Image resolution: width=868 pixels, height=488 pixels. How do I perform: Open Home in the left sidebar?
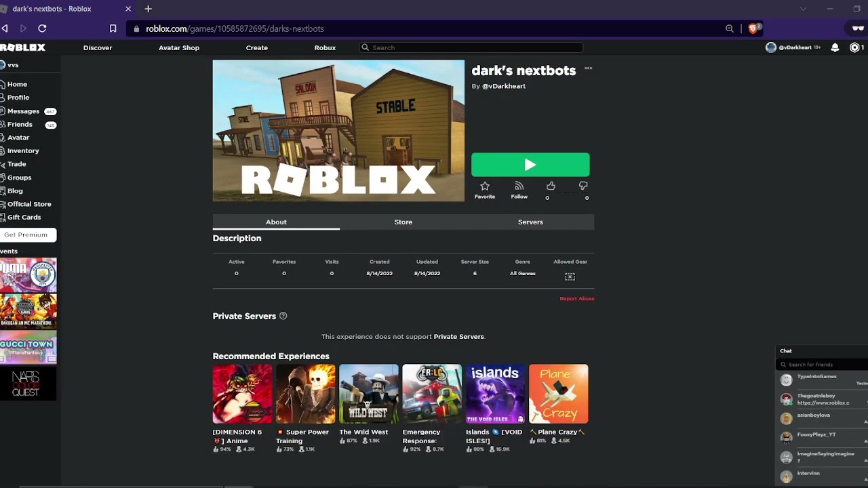[x=17, y=84]
